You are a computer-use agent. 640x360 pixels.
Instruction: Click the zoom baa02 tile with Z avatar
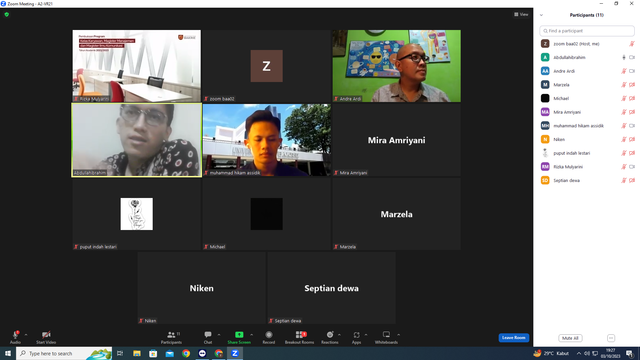click(267, 66)
